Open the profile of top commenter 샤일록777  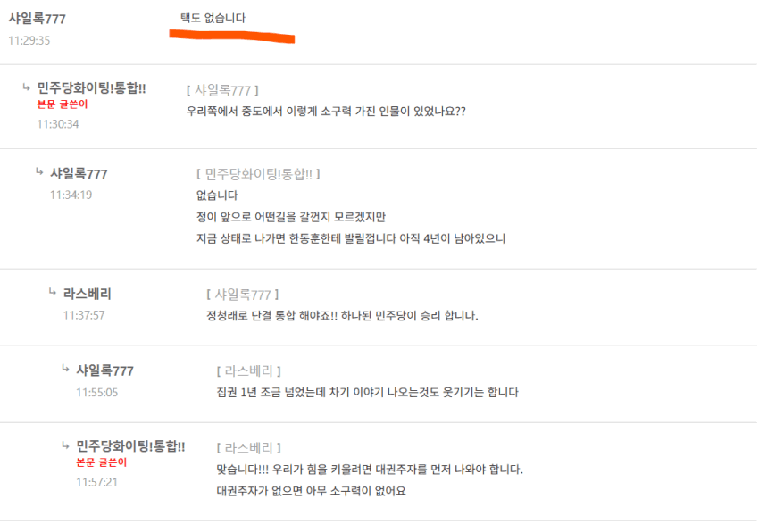[x=38, y=19]
